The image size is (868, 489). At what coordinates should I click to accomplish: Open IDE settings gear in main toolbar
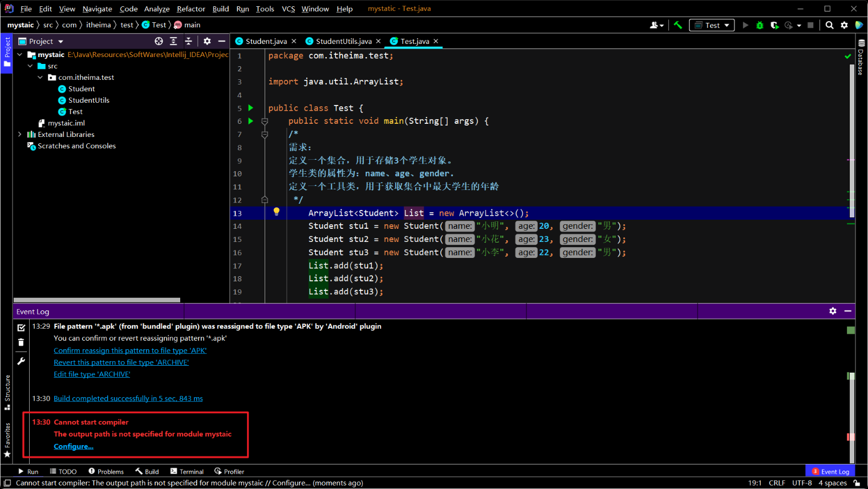click(844, 25)
